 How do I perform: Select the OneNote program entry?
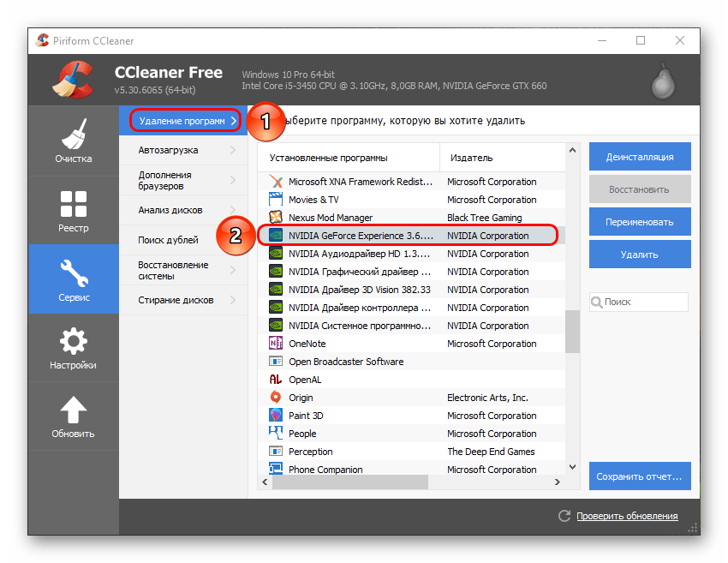tap(307, 344)
